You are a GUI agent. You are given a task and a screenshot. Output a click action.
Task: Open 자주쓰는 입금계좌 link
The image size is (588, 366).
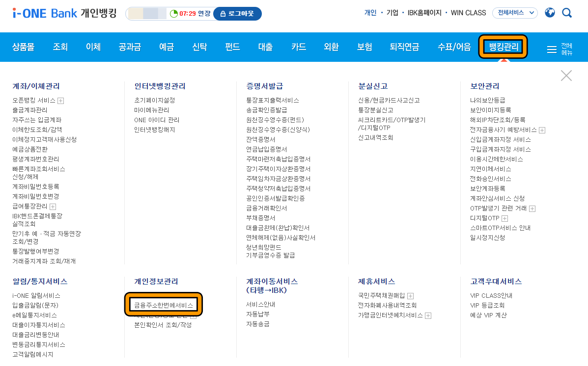(x=37, y=120)
